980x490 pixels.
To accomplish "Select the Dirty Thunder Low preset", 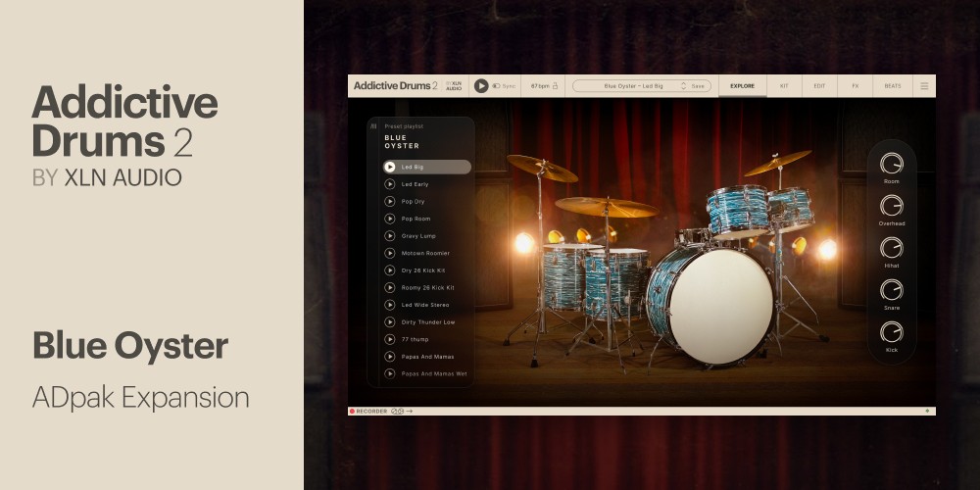I will [x=428, y=322].
